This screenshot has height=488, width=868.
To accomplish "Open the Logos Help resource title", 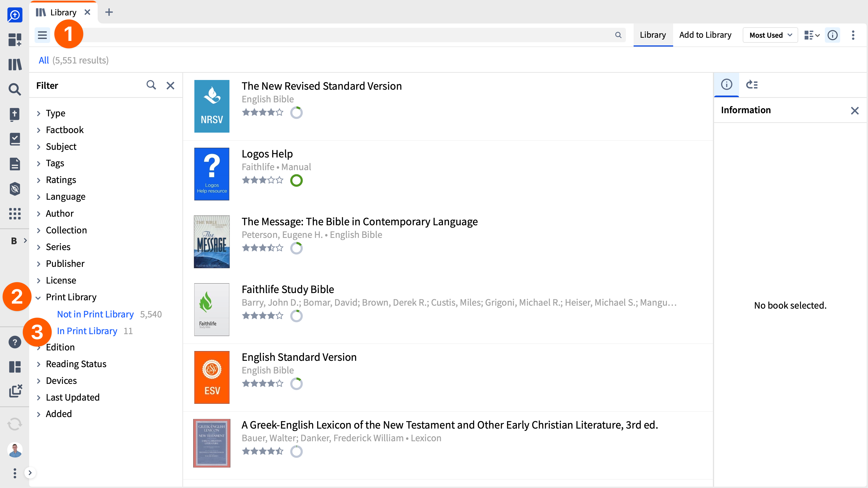I will pyautogui.click(x=267, y=154).
